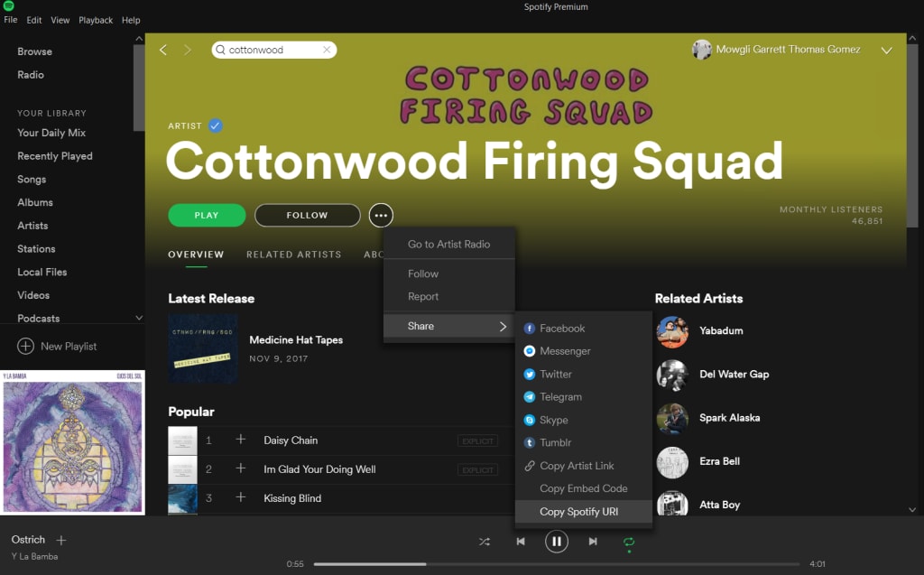This screenshot has height=575, width=924.
Task: Click the New Playlist plus icon
Action: pyautogui.click(x=25, y=347)
